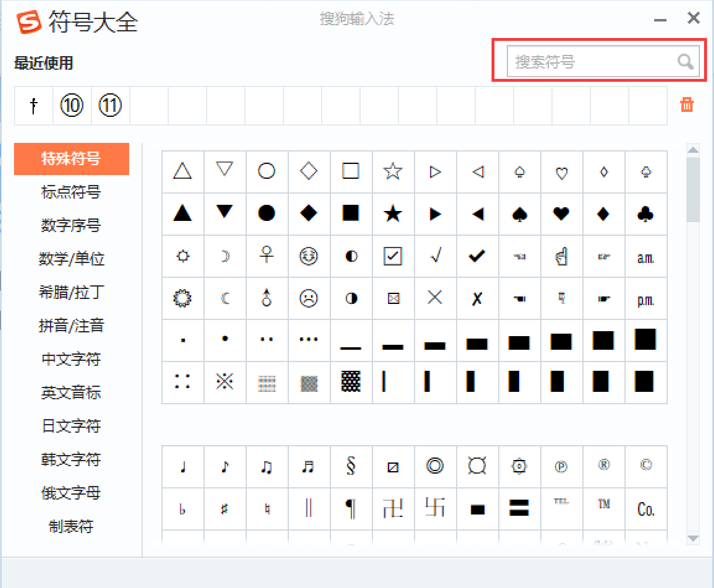Open 拼音/注音 category
This screenshot has height=588, width=714.
point(71,326)
